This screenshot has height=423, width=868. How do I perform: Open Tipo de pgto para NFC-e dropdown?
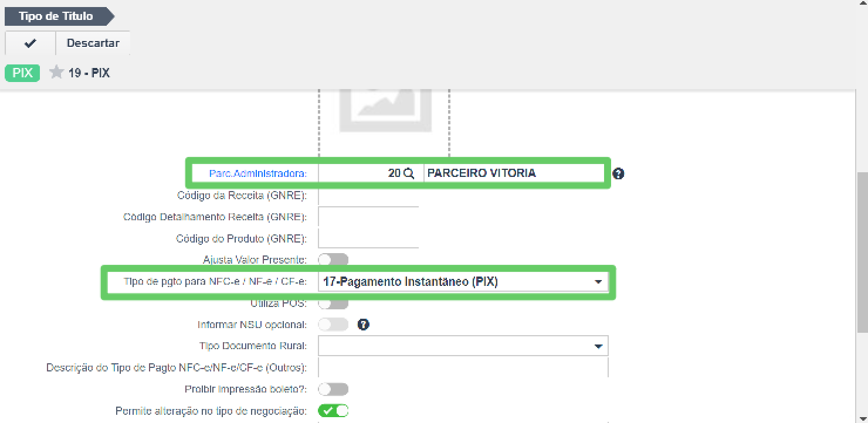(463, 282)
